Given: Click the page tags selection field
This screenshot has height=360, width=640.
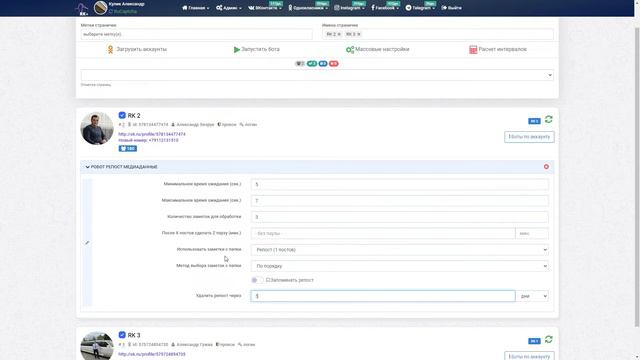Looking at the screenshot, I should 196,34.
